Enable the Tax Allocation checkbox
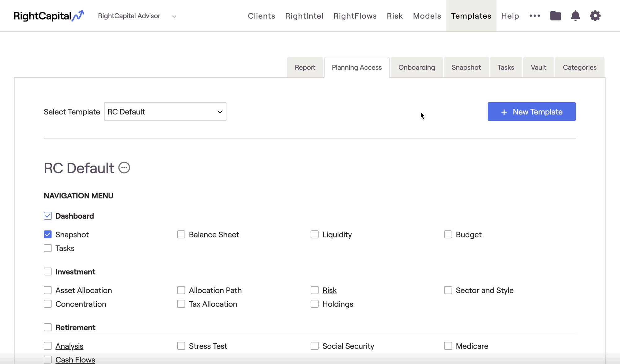 click(x=181, y=304)
